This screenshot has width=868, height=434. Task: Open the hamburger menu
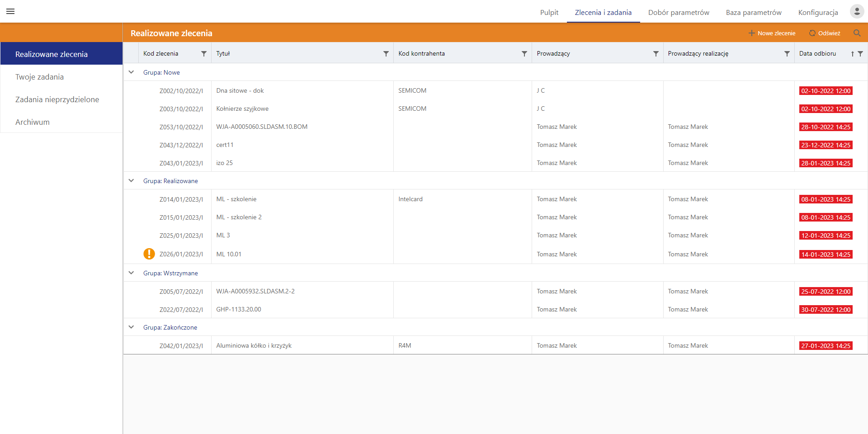[10, 11]
